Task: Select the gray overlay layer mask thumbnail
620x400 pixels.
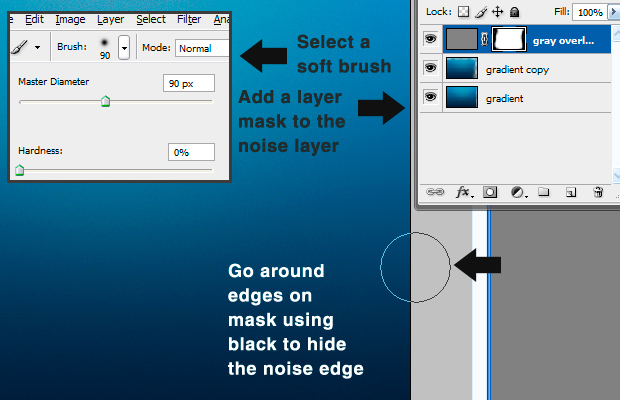Action: 509,39
